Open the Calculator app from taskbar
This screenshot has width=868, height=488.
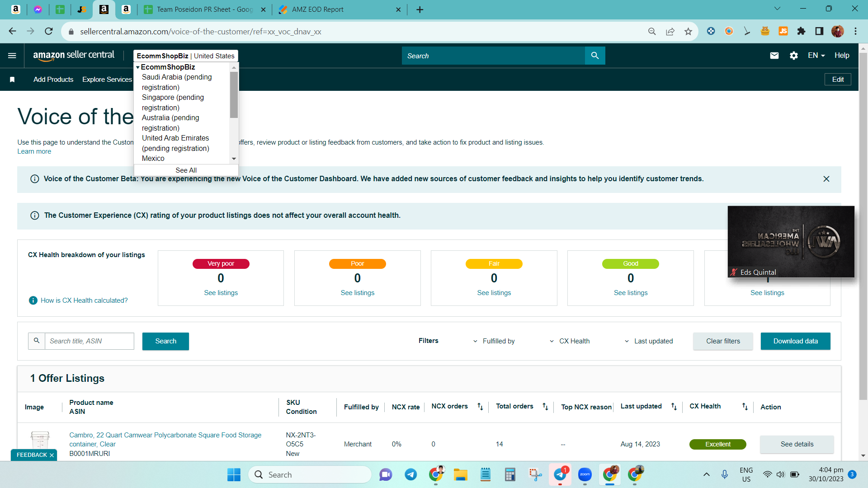[x=510, y=474]
